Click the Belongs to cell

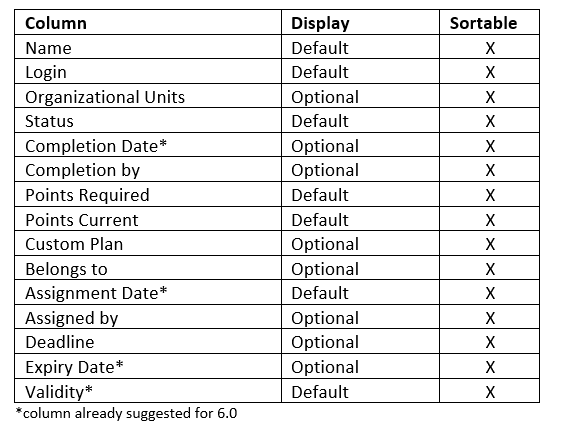click(148, 268)
